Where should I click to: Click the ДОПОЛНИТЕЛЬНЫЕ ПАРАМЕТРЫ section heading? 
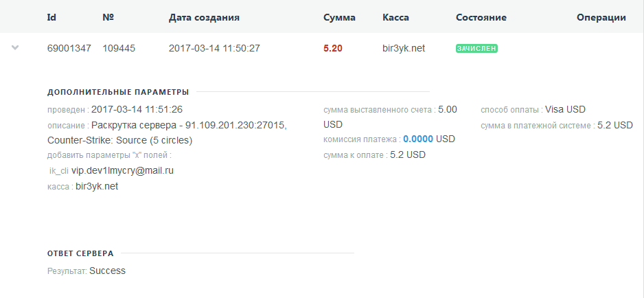point(118,92)
